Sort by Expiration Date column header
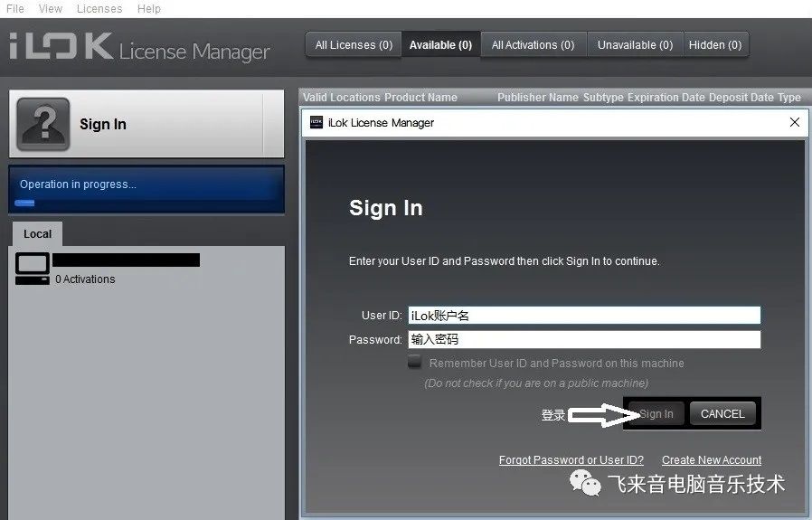The height and width of the screenshot is (520, 812). tap(666, 98)
